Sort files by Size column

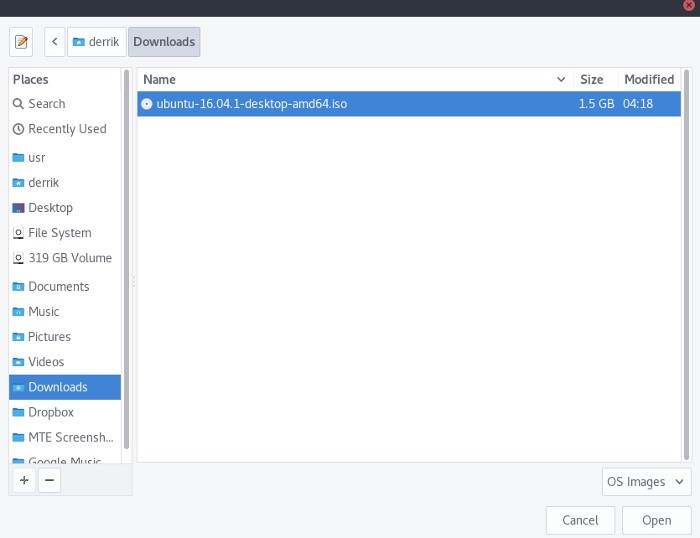coord(591,79)
